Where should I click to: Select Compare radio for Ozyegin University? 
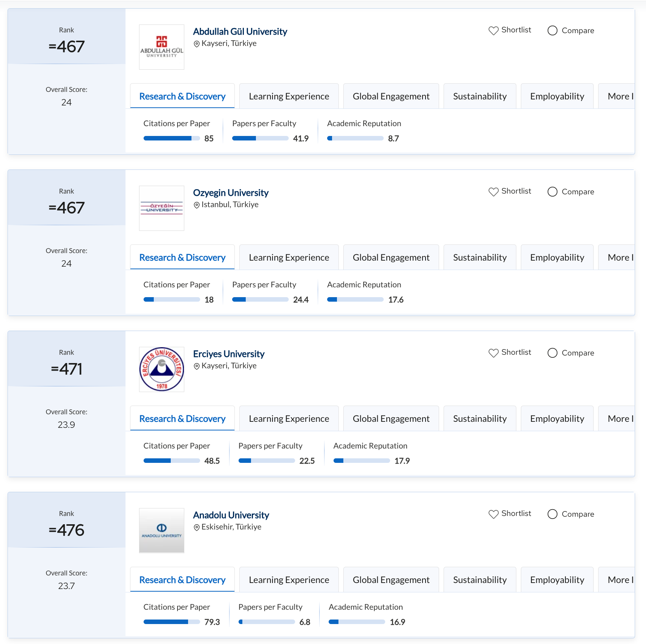click(553, 192)
